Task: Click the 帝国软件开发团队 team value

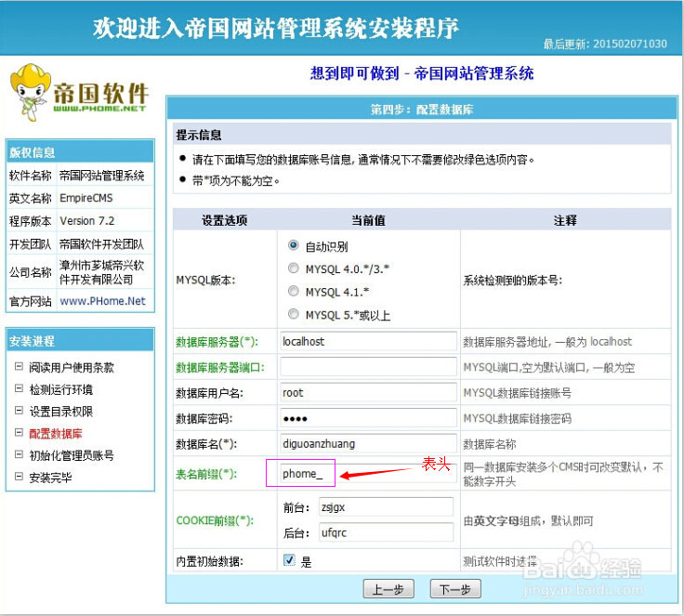Action: [x=101, y=243]
